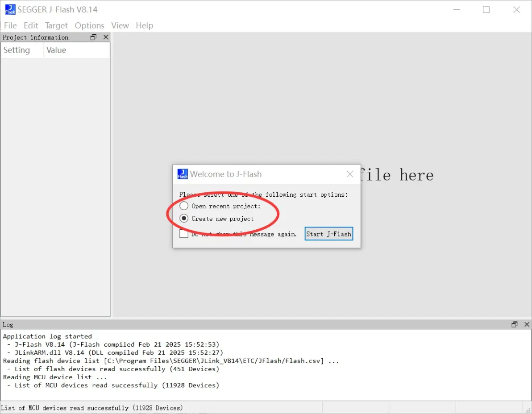The height and width of the screenshot is (414, 532).
Task: Undock the Project information panel
Action: [x=93, y=37]
